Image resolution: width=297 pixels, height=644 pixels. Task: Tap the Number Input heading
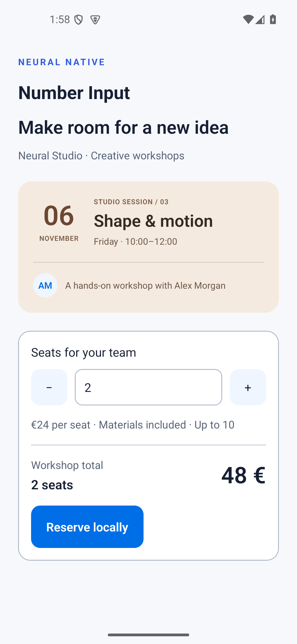click(74, 93)
